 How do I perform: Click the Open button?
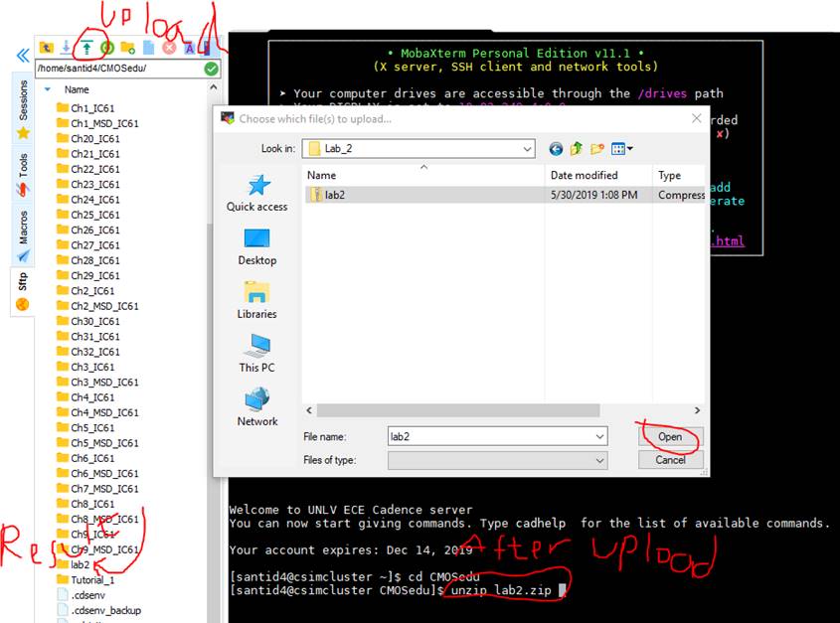(670, 436)
